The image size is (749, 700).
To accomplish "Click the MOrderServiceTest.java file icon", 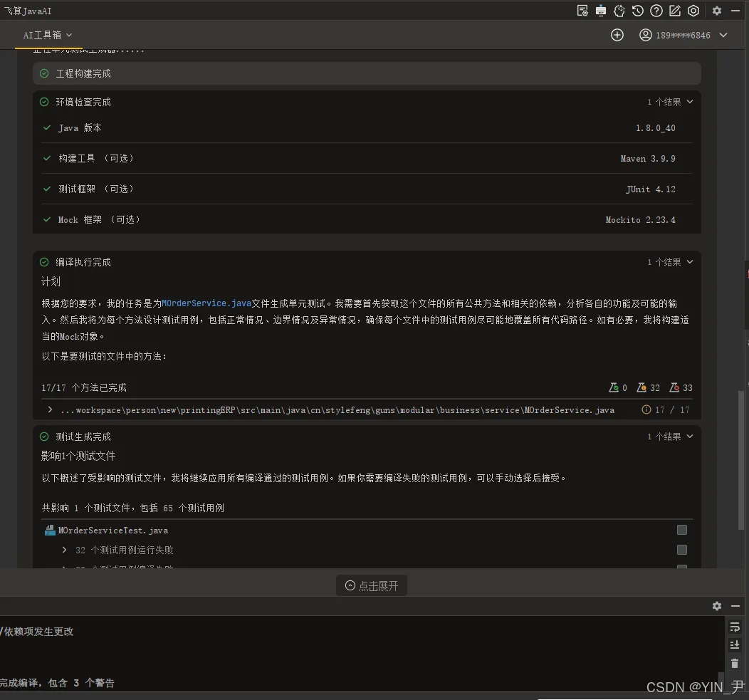I will point(50,530).
